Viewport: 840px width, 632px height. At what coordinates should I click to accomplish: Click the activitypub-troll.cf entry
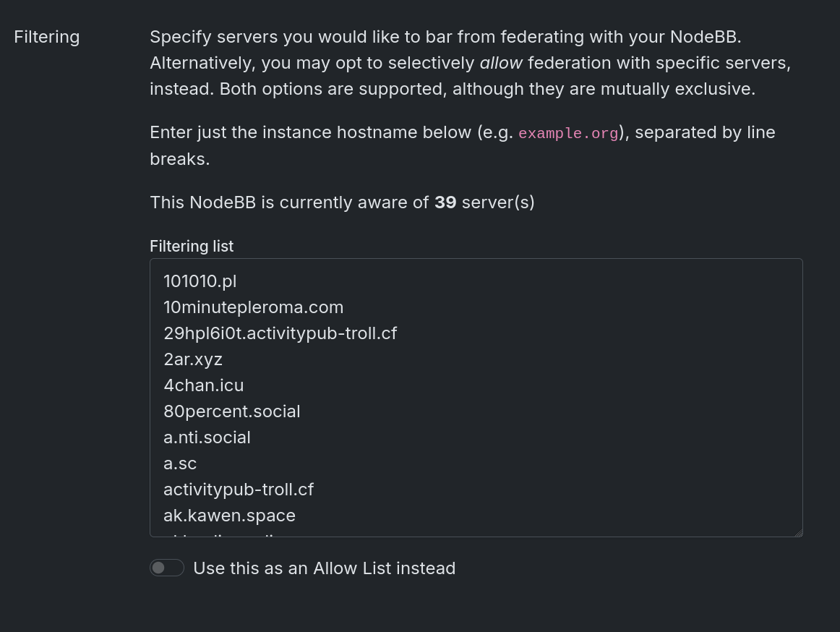(239, 490)
